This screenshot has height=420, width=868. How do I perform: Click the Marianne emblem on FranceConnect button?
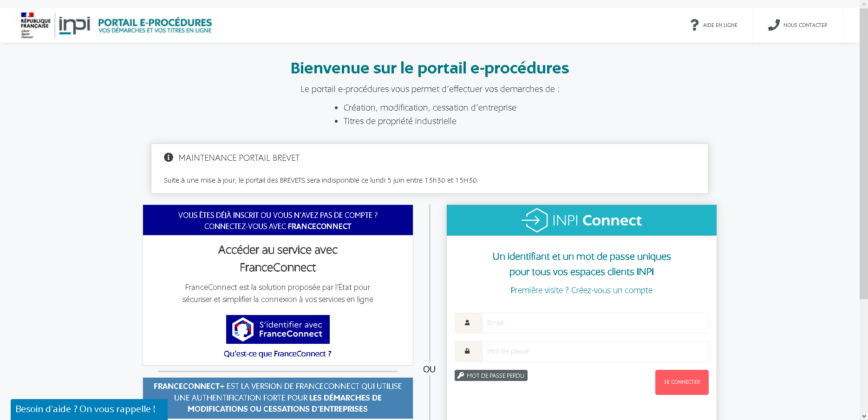point(243,329)
